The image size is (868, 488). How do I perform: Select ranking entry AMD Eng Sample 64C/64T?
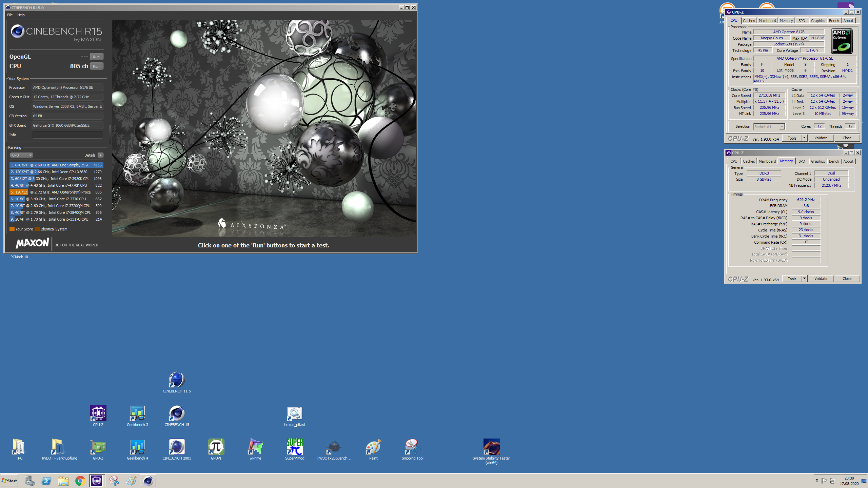tap(56, 165)
